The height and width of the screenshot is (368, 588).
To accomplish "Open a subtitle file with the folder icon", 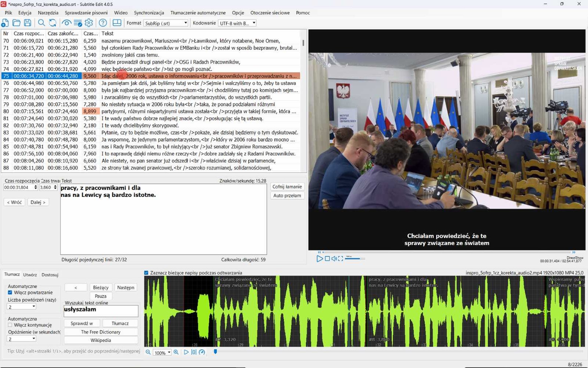I will 16,23.
